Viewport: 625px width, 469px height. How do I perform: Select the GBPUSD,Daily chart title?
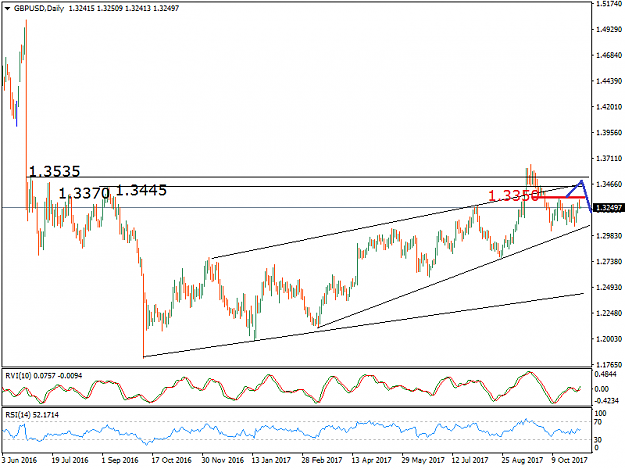[39, 8]
